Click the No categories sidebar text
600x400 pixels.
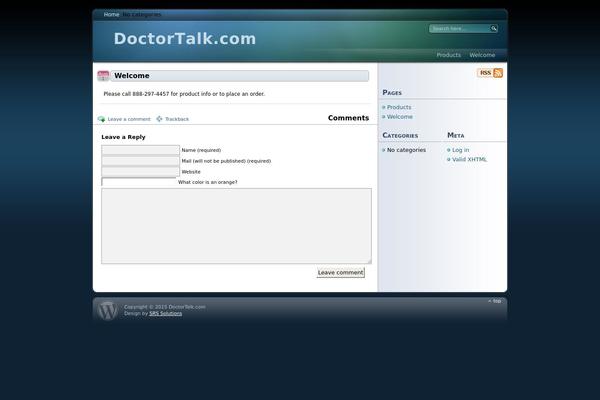[406, 150]
